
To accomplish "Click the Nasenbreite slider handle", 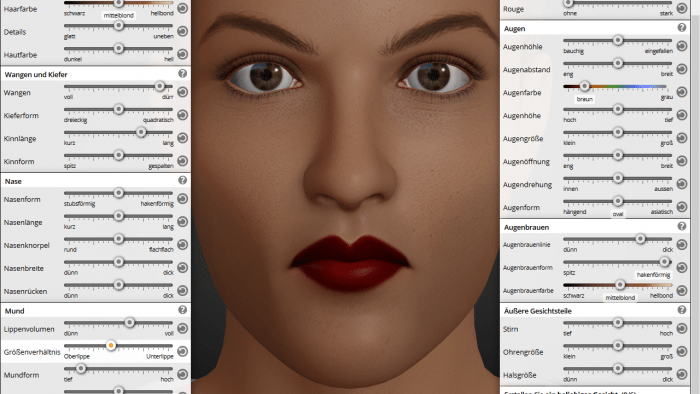I will [x=118, y=262].
